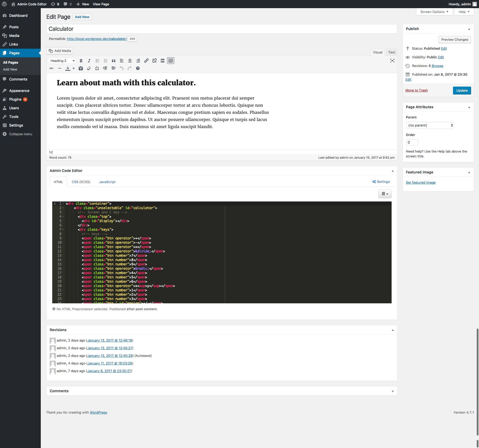
Task: Undo the last editor change
Action: coord(122,68)
